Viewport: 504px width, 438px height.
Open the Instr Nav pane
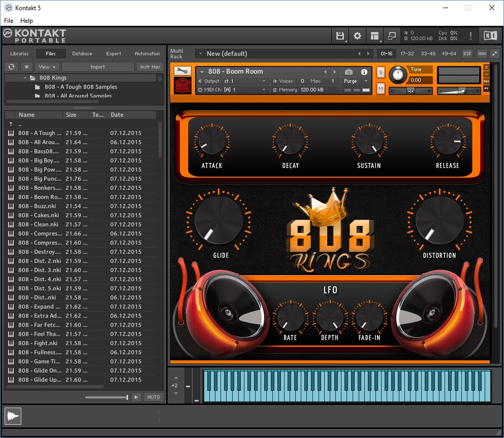click(x=150, y=67)
